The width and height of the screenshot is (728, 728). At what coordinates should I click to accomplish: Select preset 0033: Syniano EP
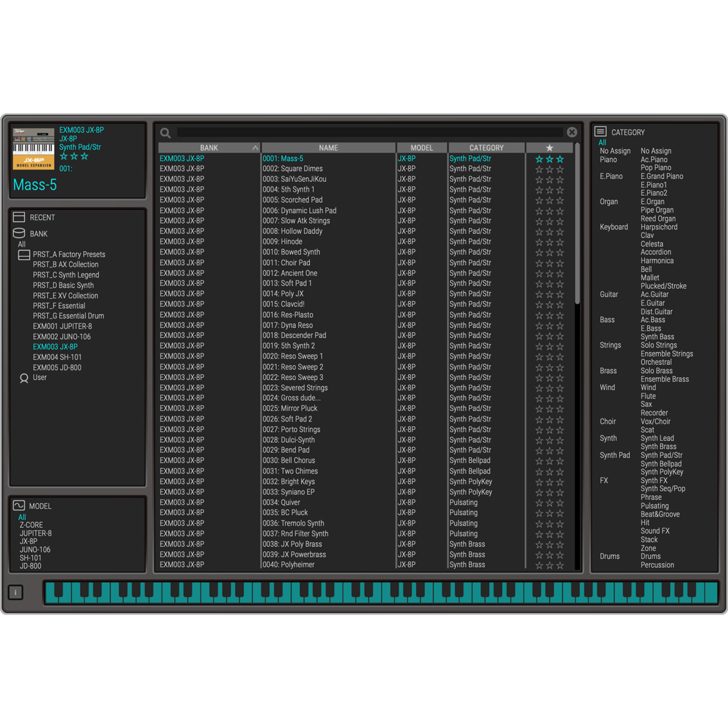point(289,492)
